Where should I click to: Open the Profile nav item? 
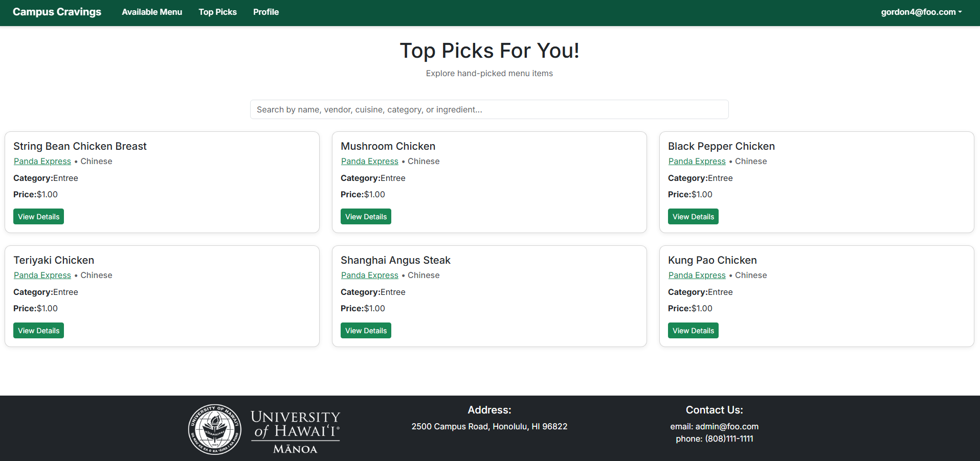(266, 12)
